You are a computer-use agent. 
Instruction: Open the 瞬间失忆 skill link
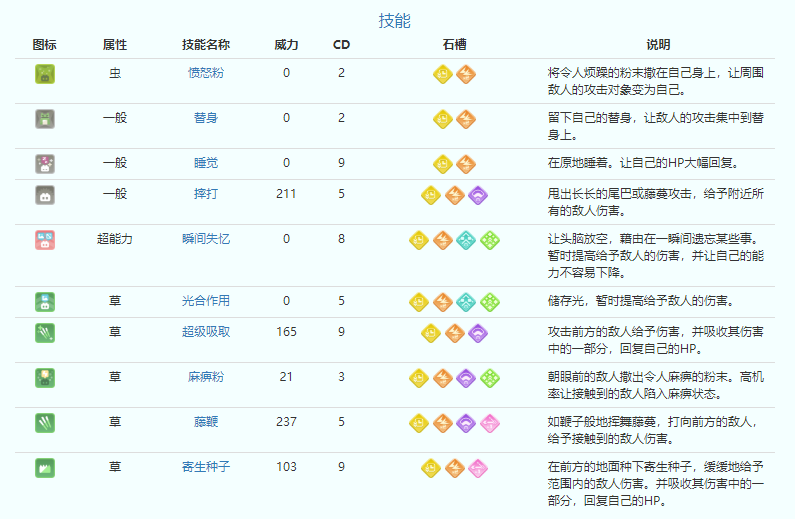pos(206,239)
